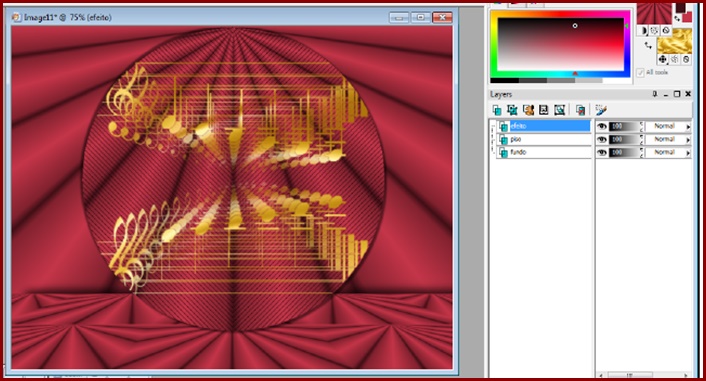Hide the fundo layer via eye icon

(602, 153)
